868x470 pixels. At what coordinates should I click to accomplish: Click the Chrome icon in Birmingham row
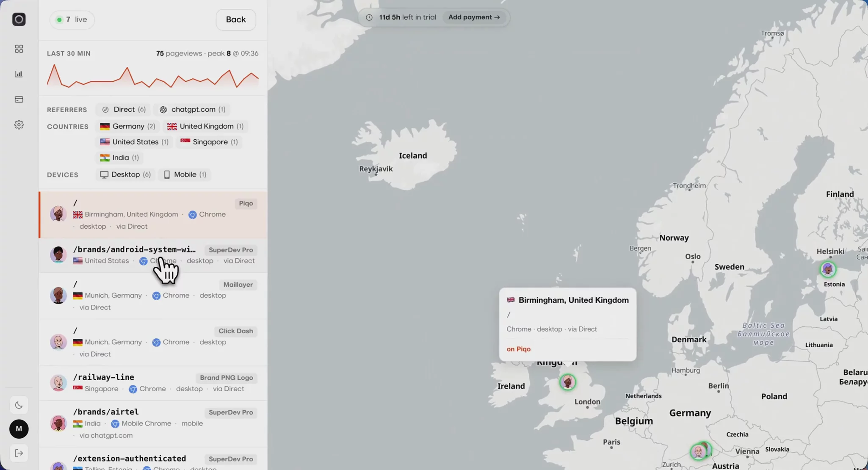(x=192, y=215)
